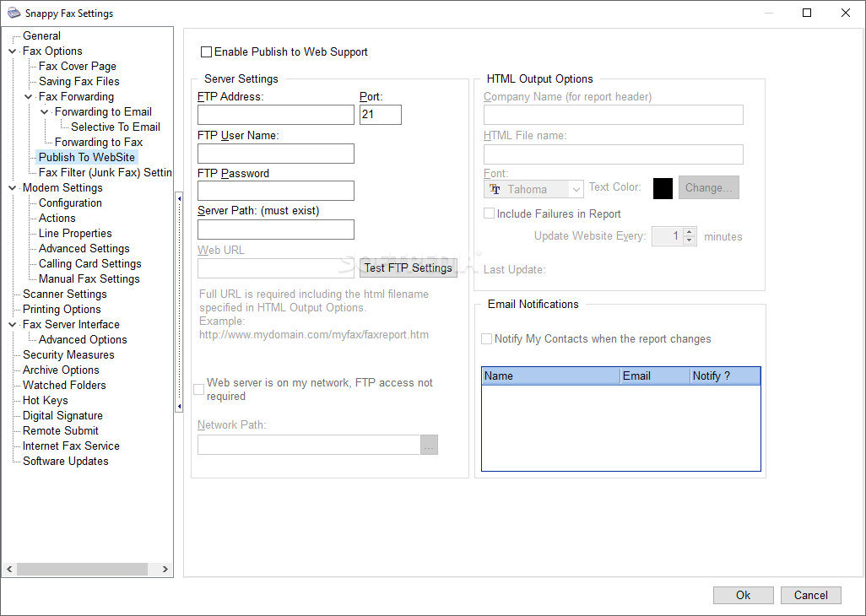Collapse the Forwarding to Email node
Viewport: 866px width, 616px height.
pos(45,112)
